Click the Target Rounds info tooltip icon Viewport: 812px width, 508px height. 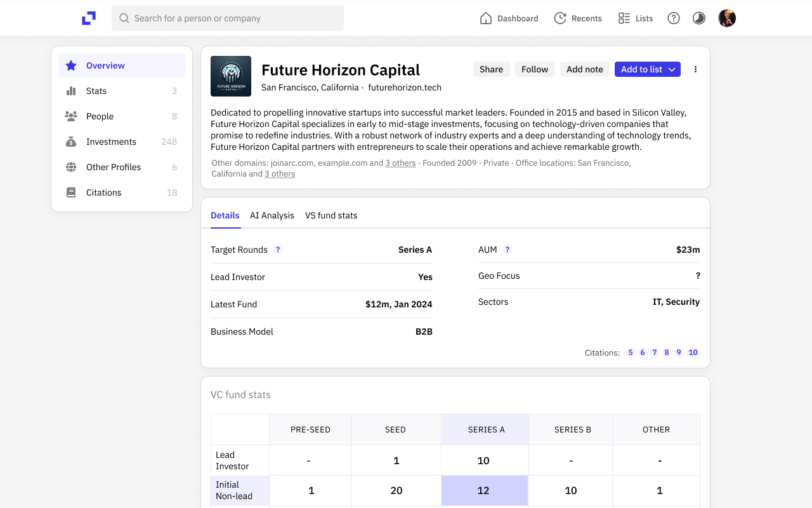[278, 250]
